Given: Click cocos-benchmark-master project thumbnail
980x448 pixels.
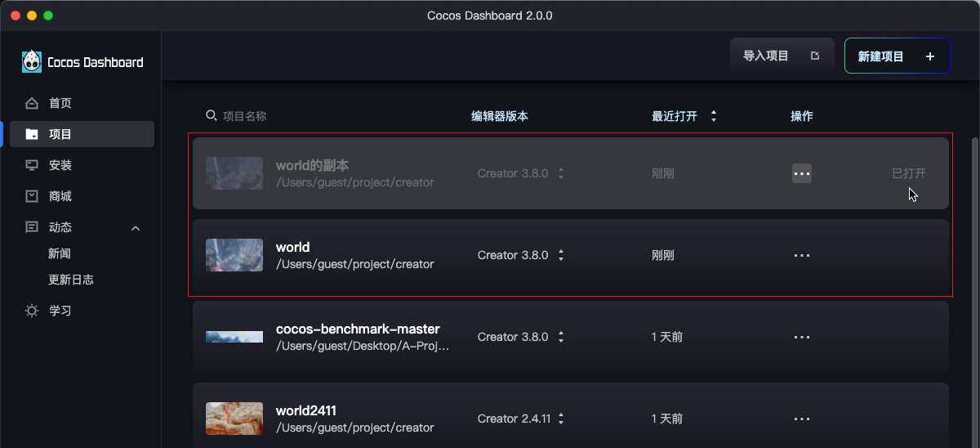Looking at the screenshot, I should tap(234, 337).
